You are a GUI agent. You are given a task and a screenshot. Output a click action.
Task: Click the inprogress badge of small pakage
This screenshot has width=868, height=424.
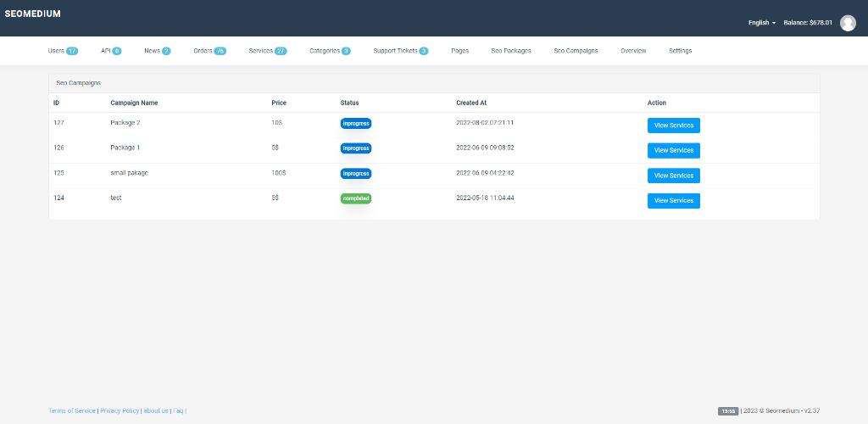pos(356,173)
